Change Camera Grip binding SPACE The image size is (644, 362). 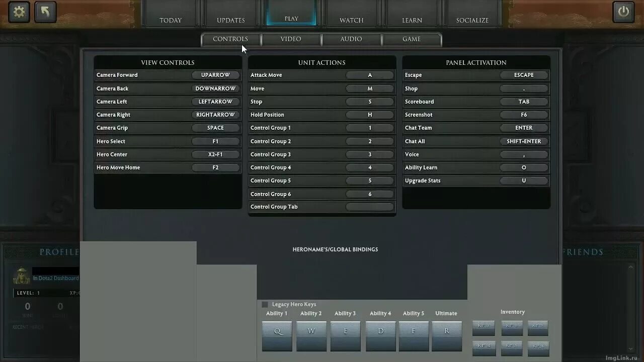click(215, 128)
